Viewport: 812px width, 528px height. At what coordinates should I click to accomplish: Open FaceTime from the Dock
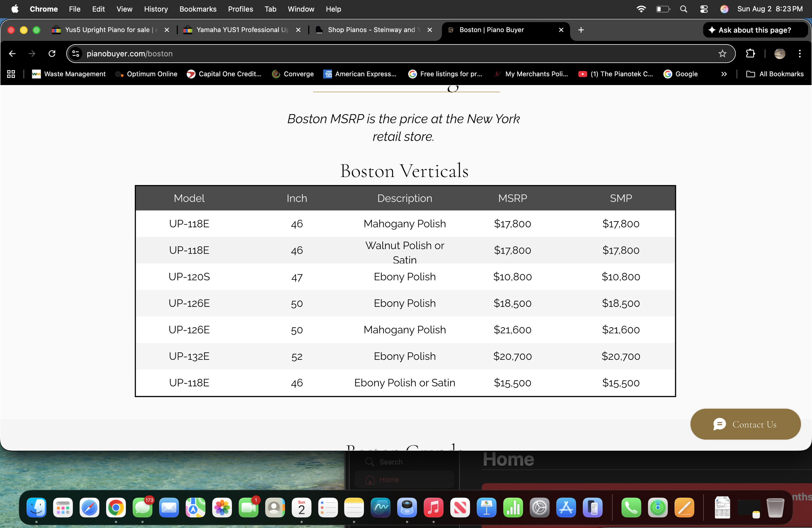(249, 508)
